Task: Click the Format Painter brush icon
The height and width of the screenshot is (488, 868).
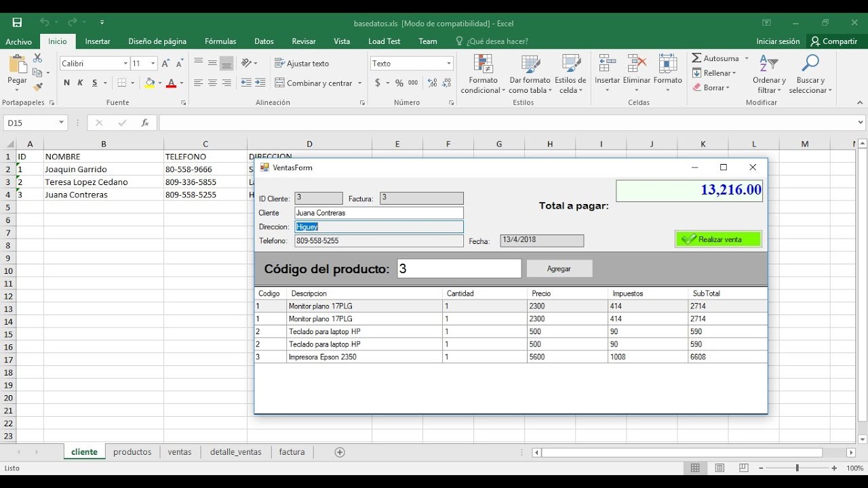Action: (x=38, y=87)
